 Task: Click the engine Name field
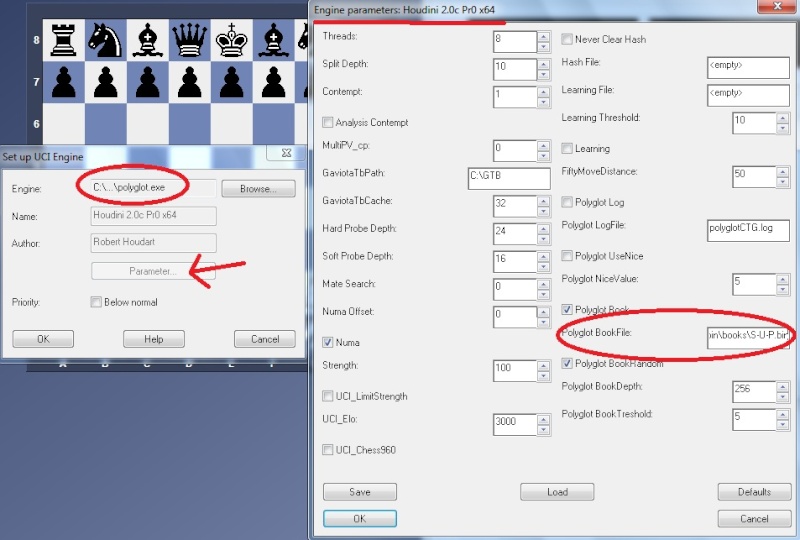(x=154, y=215)
